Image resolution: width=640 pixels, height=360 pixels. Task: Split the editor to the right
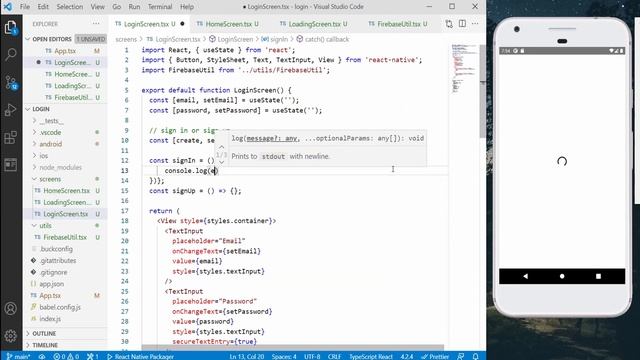[462, 24]
